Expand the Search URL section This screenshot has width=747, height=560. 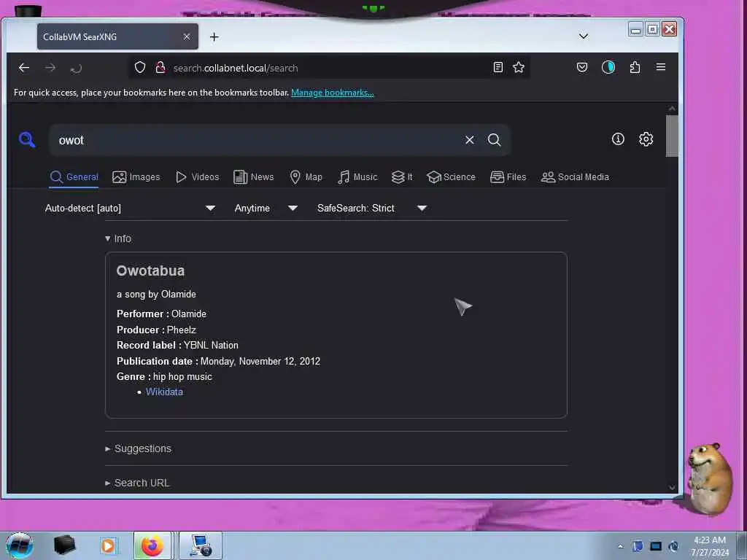pos(137,483)
